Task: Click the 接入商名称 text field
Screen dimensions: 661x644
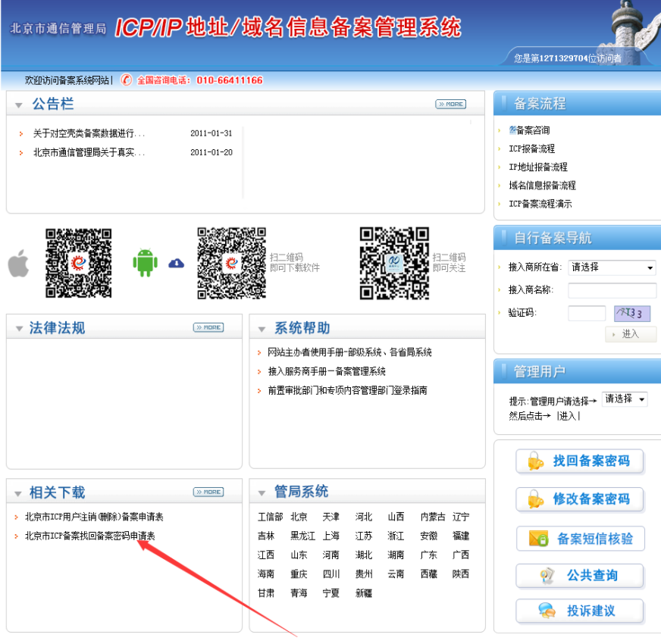Action: pos(612,290)
